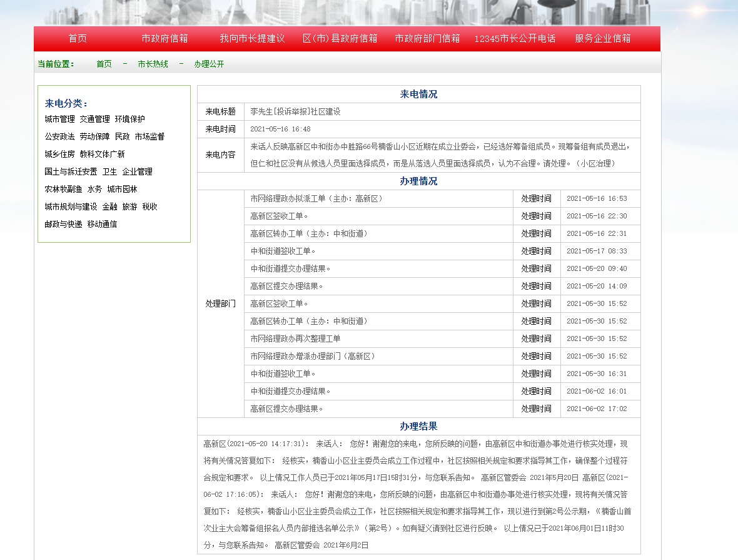The width and height of the screenshot is (738, 560).
Task: Open the 移动通信 category
Action: tap(102, 224)
